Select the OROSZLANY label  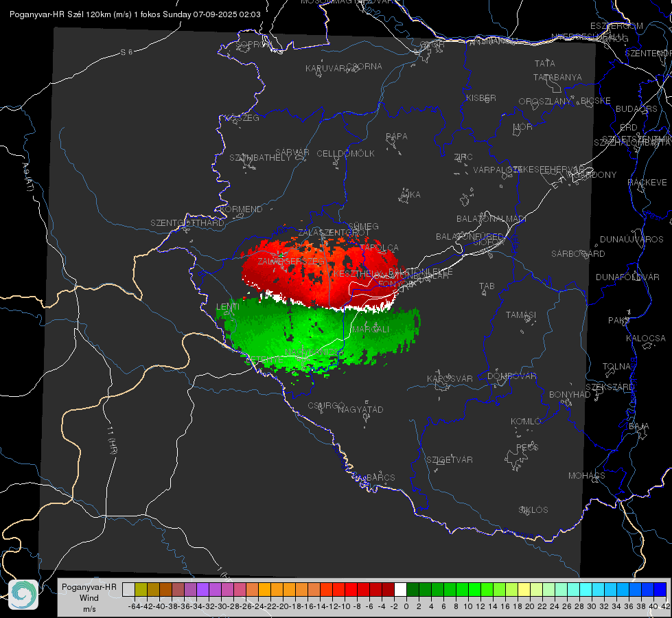coord(545,102)
